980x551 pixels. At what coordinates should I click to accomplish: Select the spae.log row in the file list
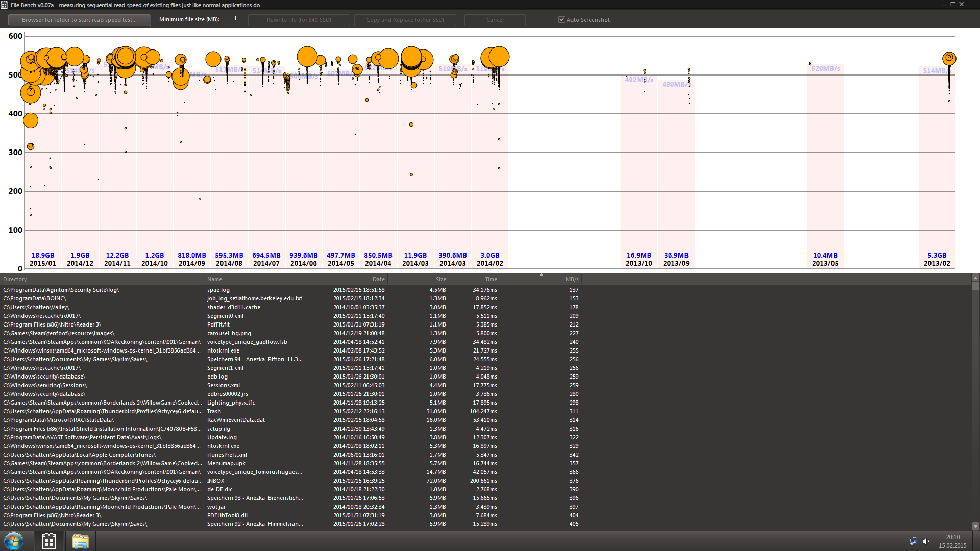pyautogui.click(x=218, y=290)
